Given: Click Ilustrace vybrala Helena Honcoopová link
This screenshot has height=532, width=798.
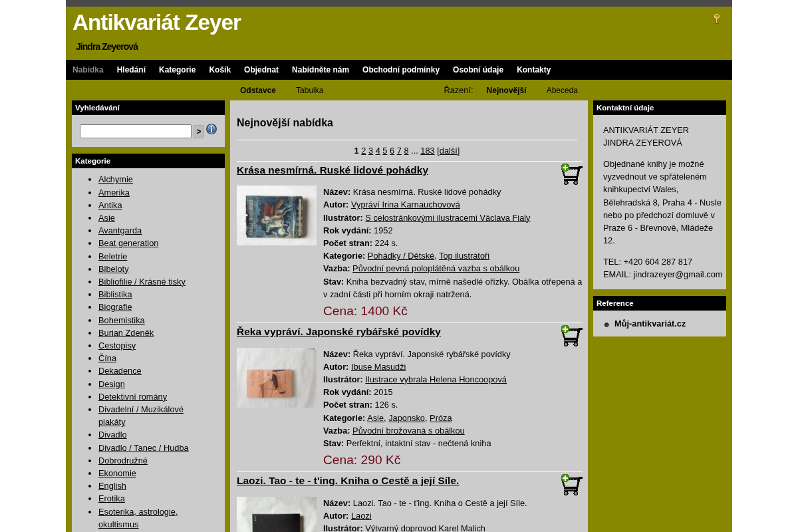Looking at the screenshot, I should 436,380.
